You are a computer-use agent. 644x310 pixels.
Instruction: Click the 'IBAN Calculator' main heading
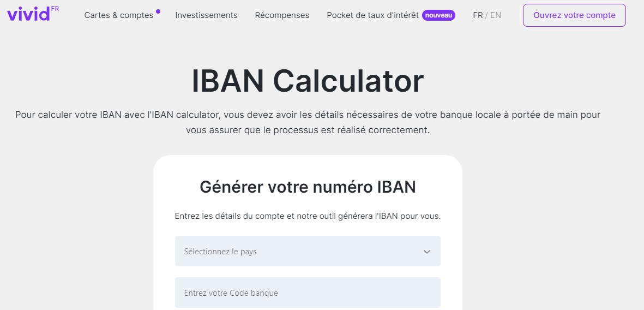pyautogui.click(x=308, y=81)
